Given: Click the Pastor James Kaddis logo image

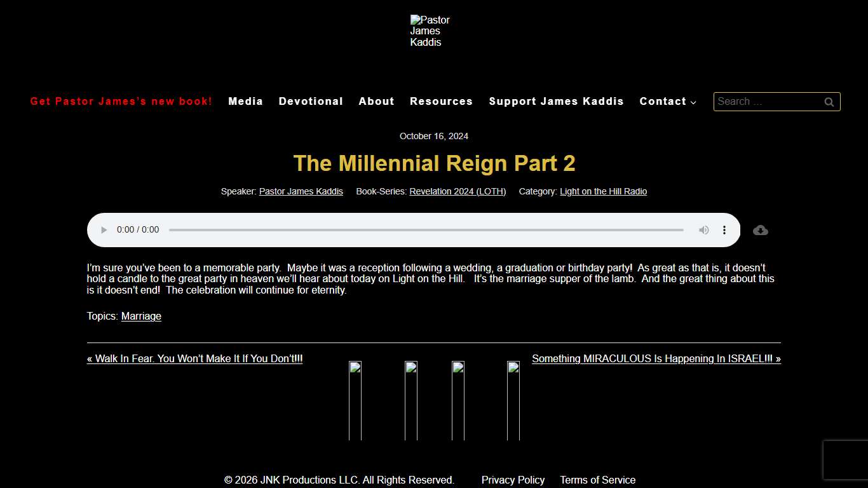Looking at the screenshot, I should tap(430, 30).
